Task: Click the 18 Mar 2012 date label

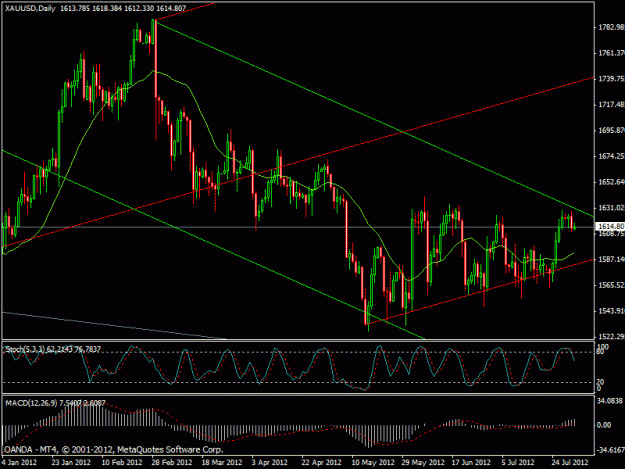Action: point(222,463)
